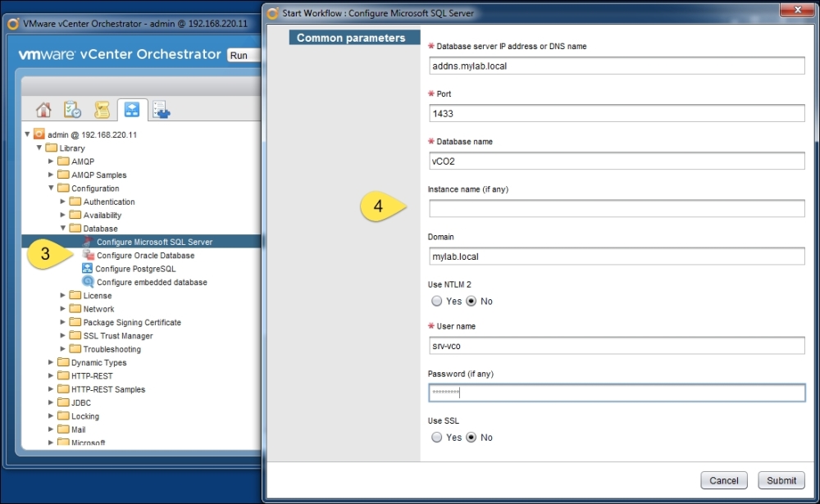Open the Home tab icon
Screen dimensions: 820x504
point(43,110)
